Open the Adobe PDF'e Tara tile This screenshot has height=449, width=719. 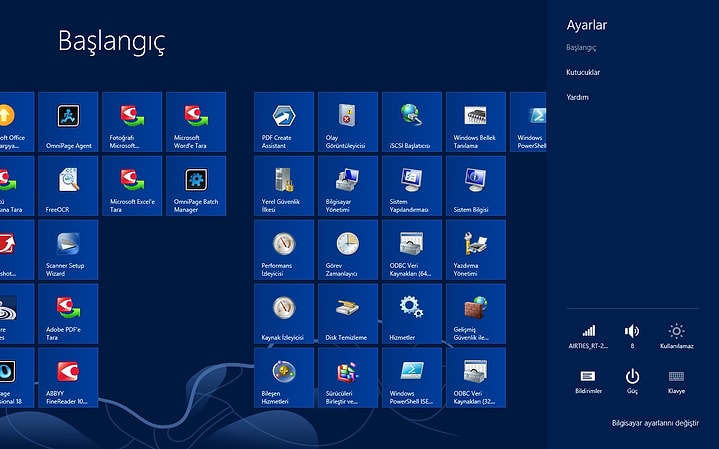68,314
